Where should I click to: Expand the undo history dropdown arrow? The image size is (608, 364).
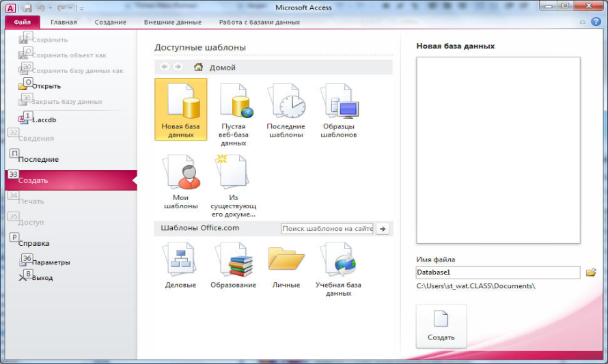point(50,8)
